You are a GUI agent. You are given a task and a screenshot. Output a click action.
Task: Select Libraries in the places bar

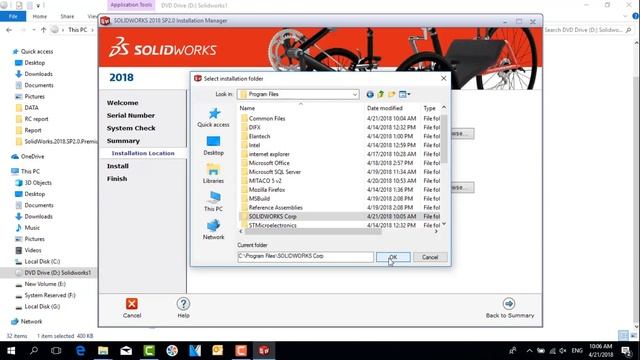213,173
